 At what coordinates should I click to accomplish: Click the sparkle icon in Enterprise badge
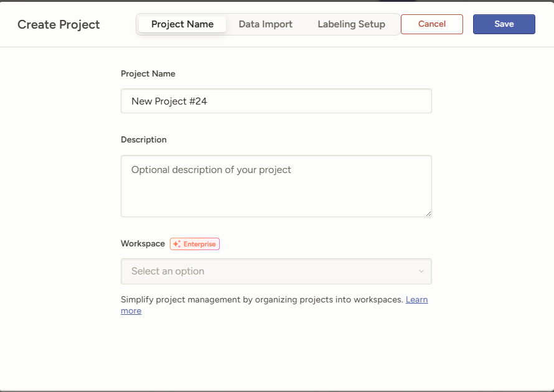(x=177, y=244)
